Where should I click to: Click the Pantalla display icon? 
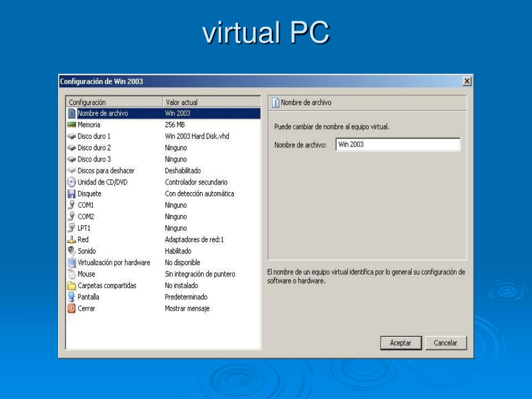pyautogui.click(x=72, y=297)
